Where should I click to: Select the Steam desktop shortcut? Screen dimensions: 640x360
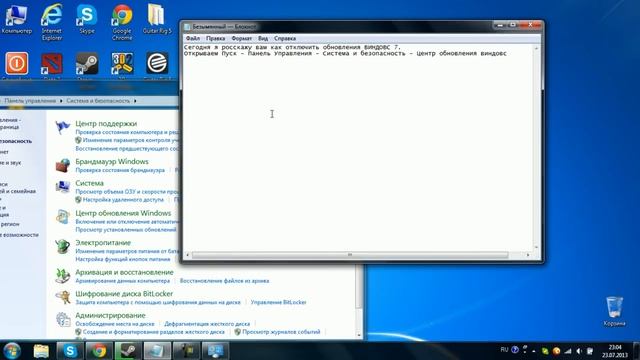[x=87, y=64]
